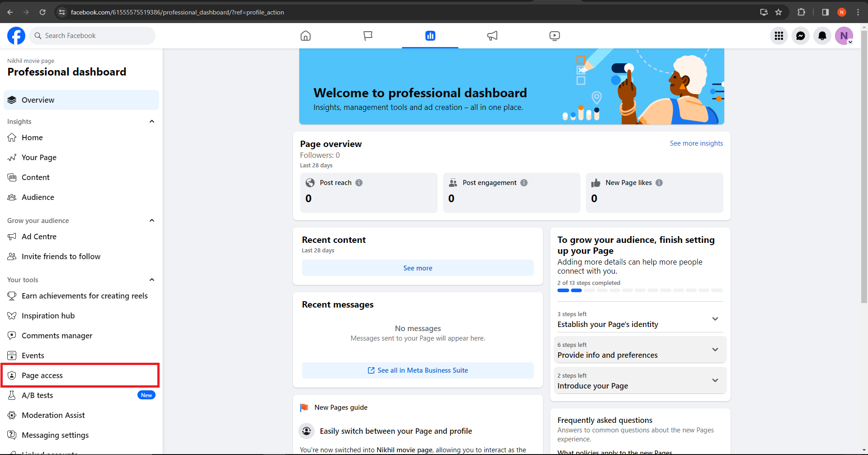Click the install app icon in address bar
This screenshot has width=868, height=455.
(764, 12)
